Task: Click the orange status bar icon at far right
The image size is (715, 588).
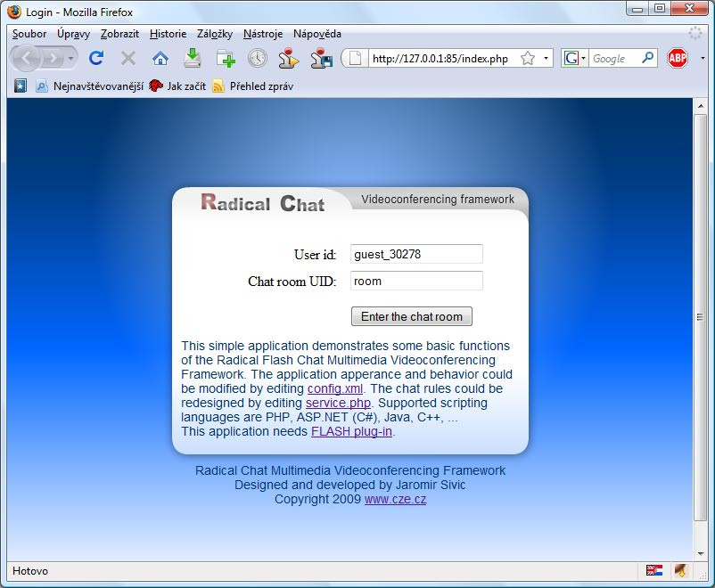Action: pyautogui.click(x=680, y=570)
